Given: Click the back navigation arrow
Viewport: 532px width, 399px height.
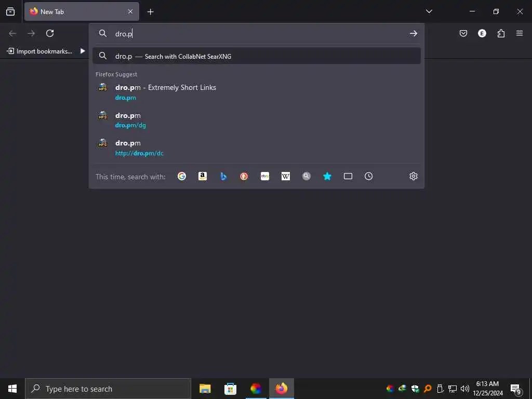Looking at the screenshot, I should [x=12, y=33].
